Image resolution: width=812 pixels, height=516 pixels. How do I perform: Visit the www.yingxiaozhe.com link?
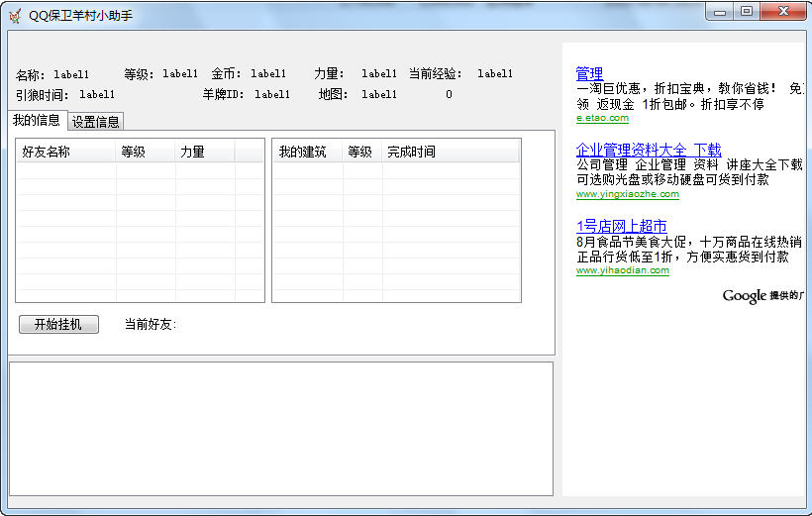point(628,194)
